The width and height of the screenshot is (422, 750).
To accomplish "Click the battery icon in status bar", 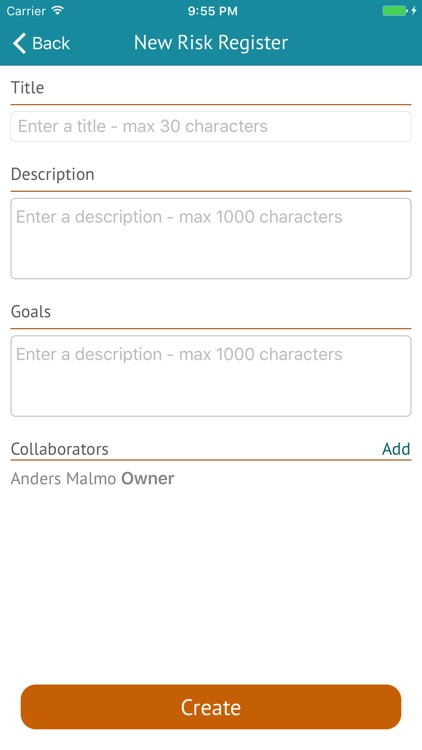I will (395, 11).
